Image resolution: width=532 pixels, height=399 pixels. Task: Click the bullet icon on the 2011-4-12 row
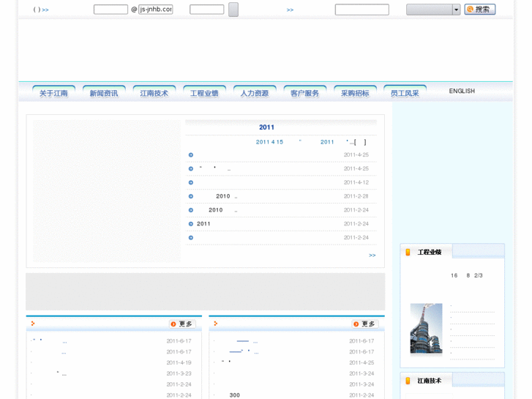tap(191, 182)
